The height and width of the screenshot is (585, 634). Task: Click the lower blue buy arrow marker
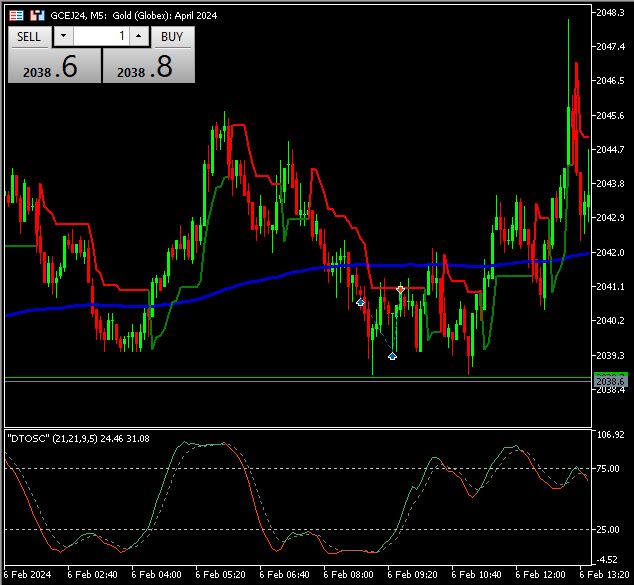[x=392, y=356]
